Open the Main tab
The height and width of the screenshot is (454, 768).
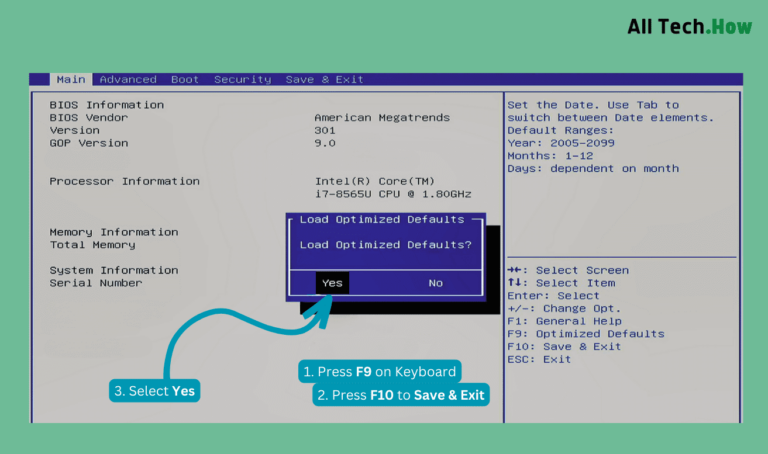[70, 80]
